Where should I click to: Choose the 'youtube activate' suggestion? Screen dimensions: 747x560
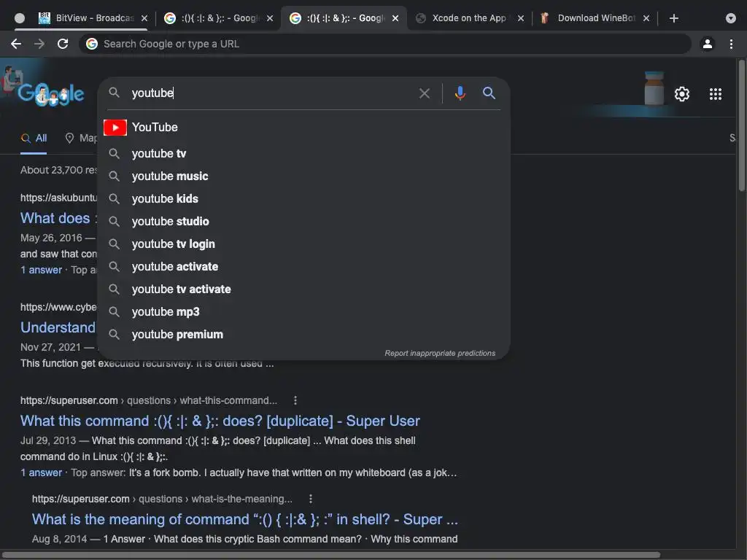pos(304,267)
